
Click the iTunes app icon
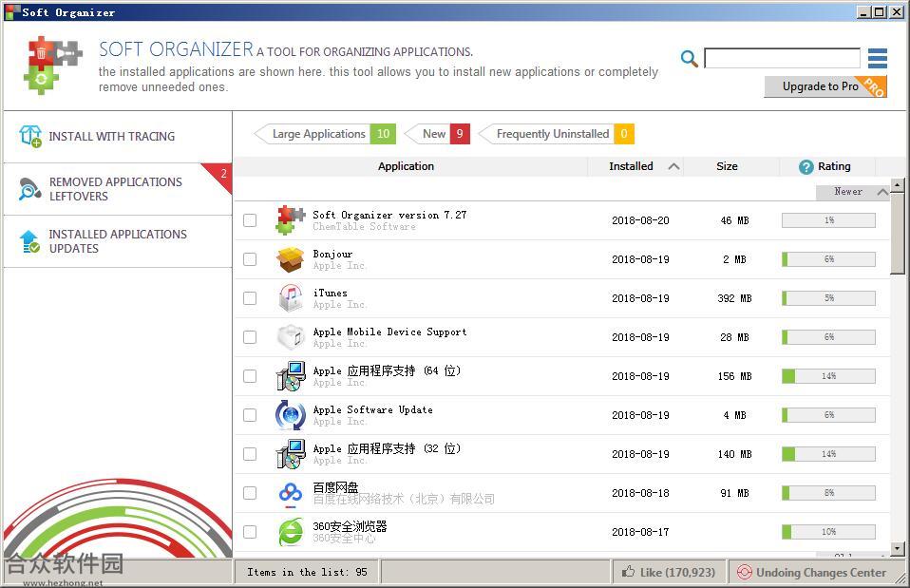click(290, 298)
